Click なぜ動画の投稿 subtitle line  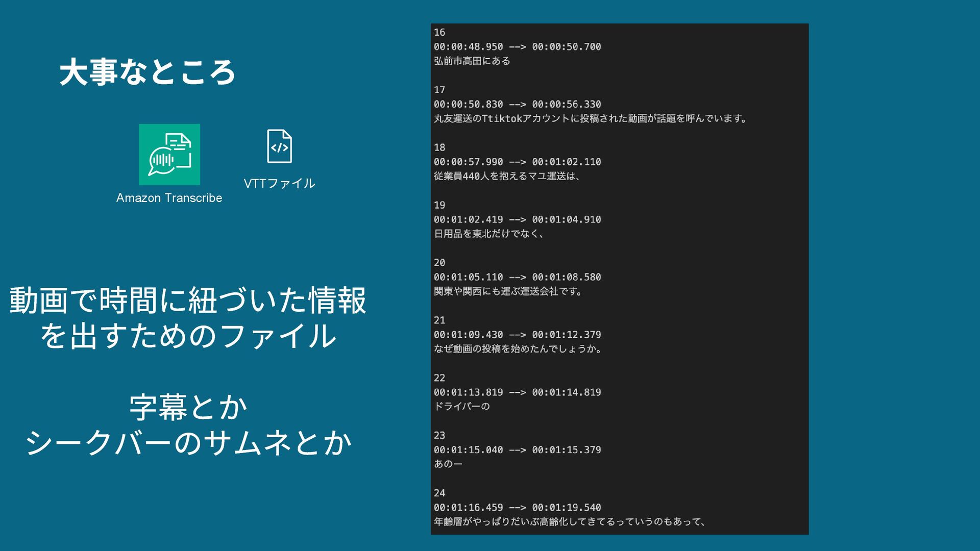tap(517, 349)
